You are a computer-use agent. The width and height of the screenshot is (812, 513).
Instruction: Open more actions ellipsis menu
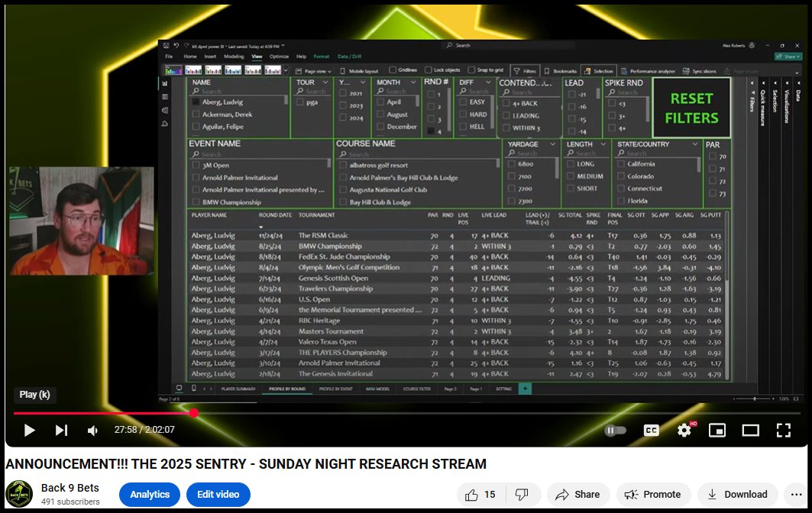pos(797,495)
